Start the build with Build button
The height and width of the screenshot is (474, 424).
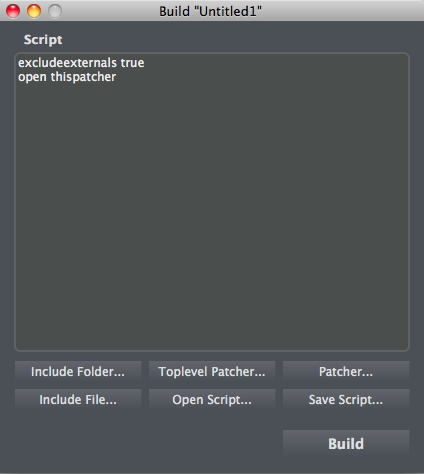346,443
